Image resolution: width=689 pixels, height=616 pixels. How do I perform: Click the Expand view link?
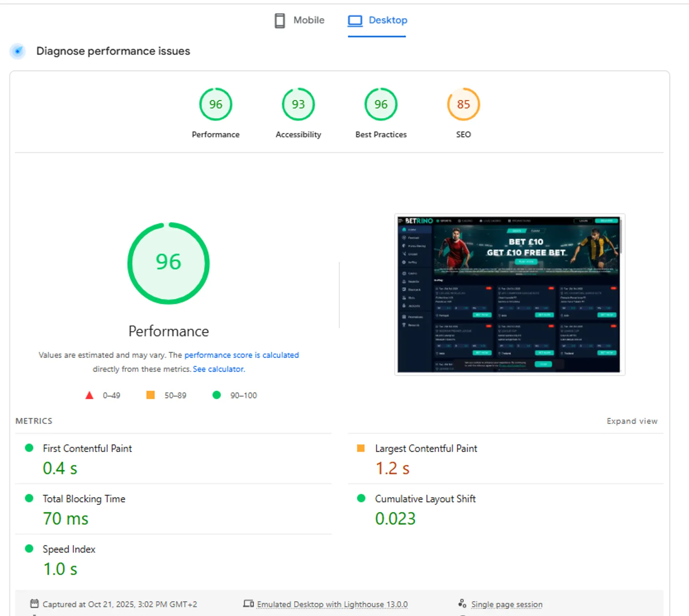click(x=632, y=421)
